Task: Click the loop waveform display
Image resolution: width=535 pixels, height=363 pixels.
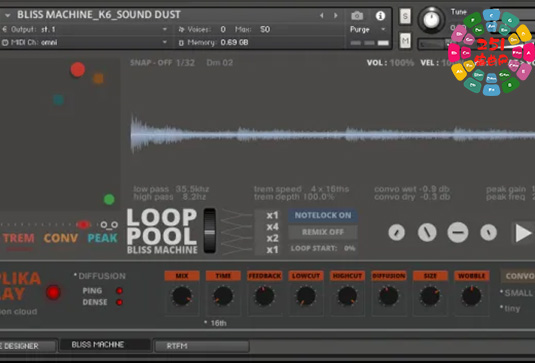Action: (333, 135)
